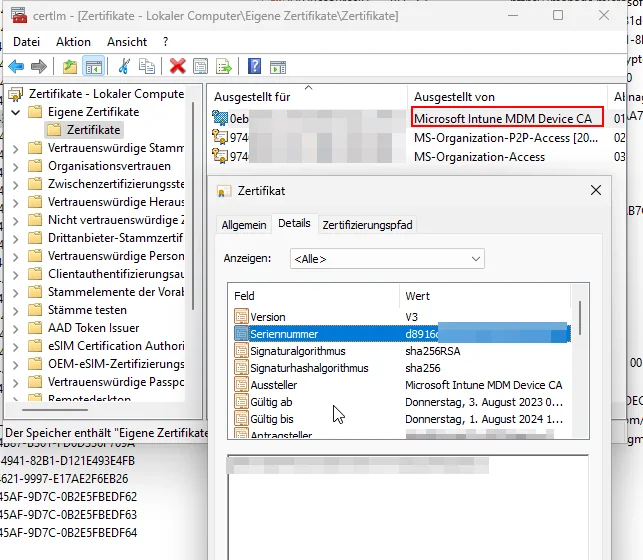
Task: Close the Zertifikat dialog
Action: click(595, 190)
